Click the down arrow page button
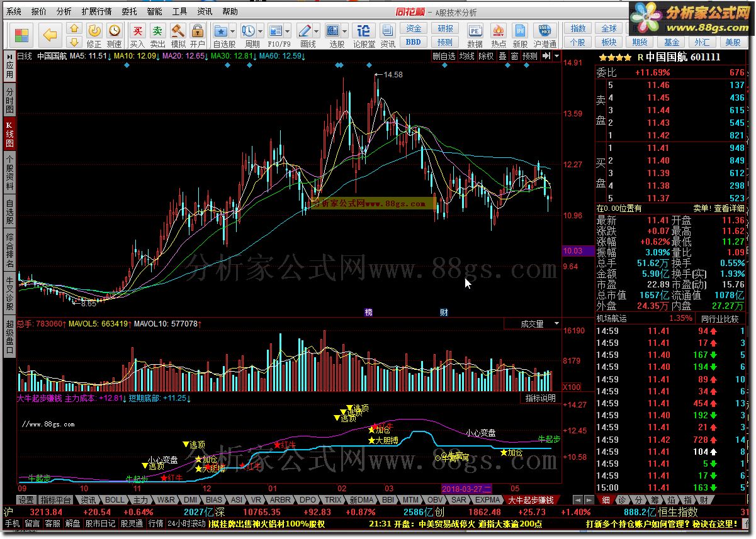Image resolution: width=756 pixels, height=539 pixels. pos(74,42)
